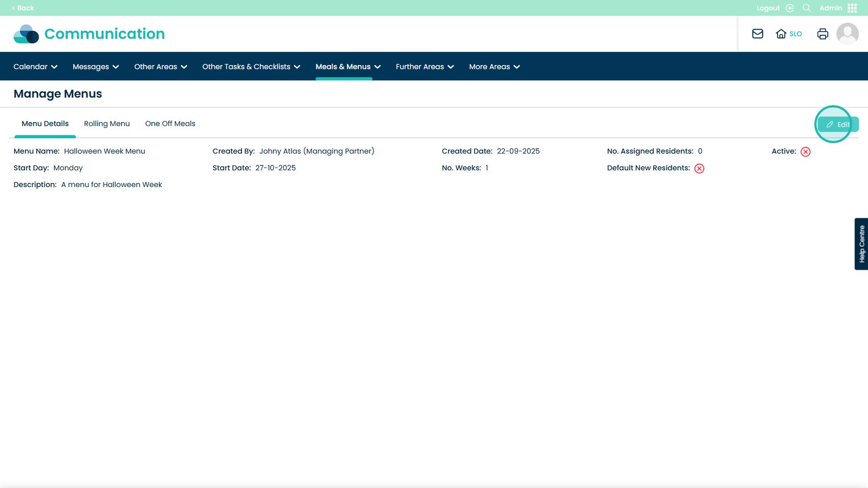
Task: Switch to the One Off Meals tab
Action: [170, 124]
